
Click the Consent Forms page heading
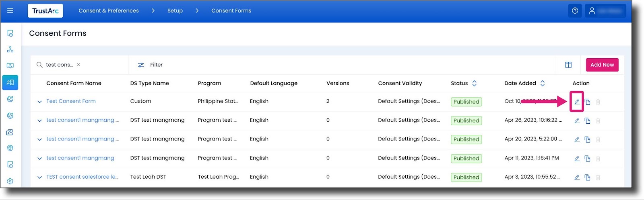click(x=58, y=33)
